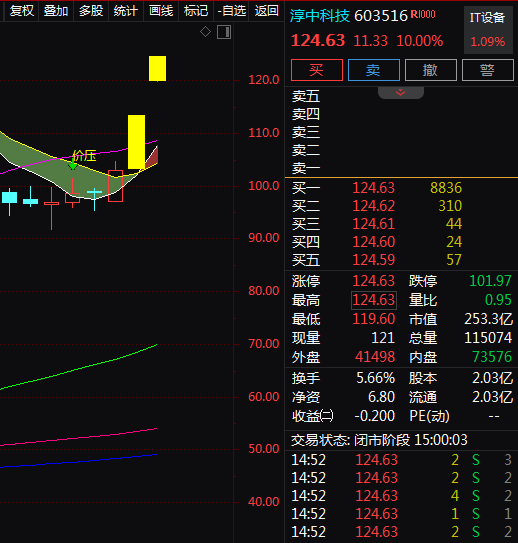Select 买四 price 124.60

[374, 242]
